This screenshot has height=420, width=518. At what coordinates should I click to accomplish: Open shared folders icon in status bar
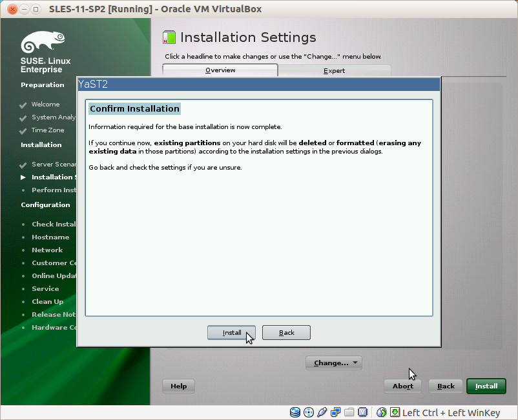point(349,412)
